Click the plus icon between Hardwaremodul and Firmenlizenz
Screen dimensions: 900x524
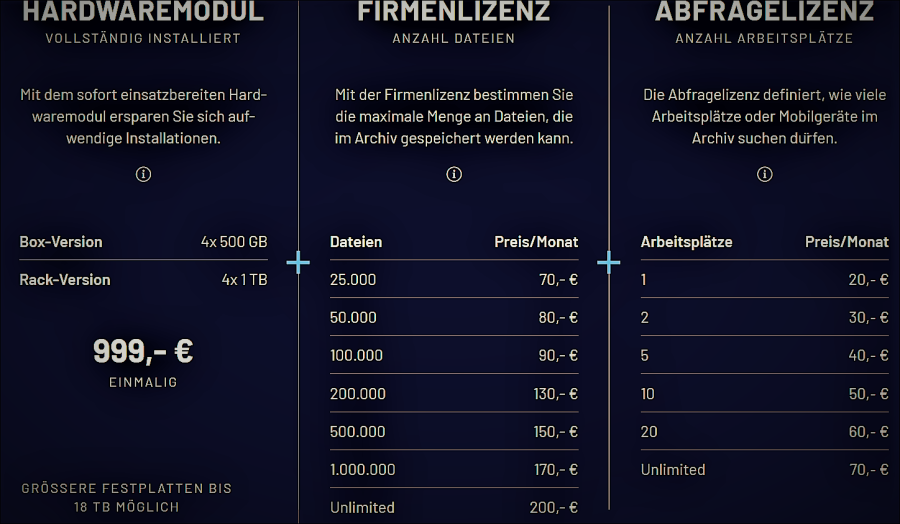pos(298,262)
